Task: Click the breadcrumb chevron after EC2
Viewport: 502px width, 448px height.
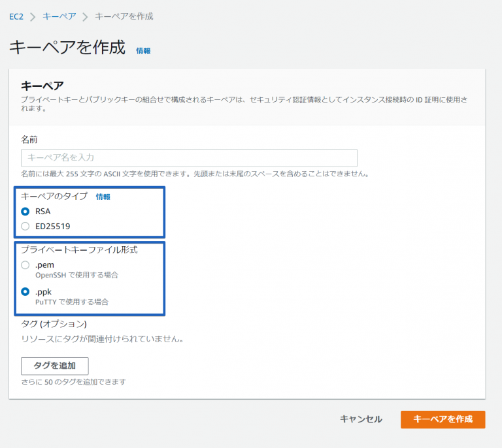Action: 33,16
